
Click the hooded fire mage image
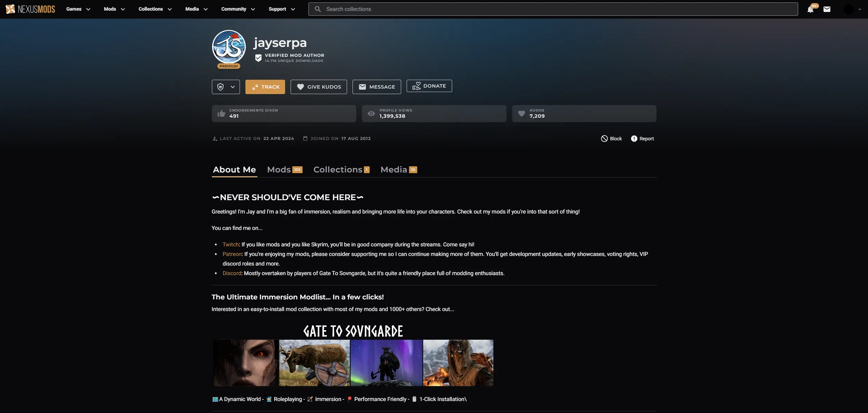coord(458,363)
